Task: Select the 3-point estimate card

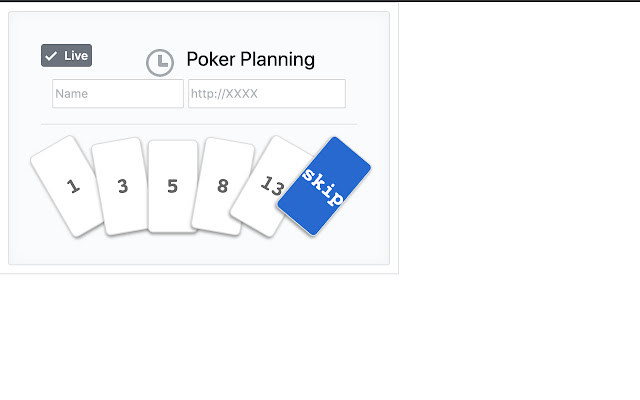Action: tap(121, 186)
